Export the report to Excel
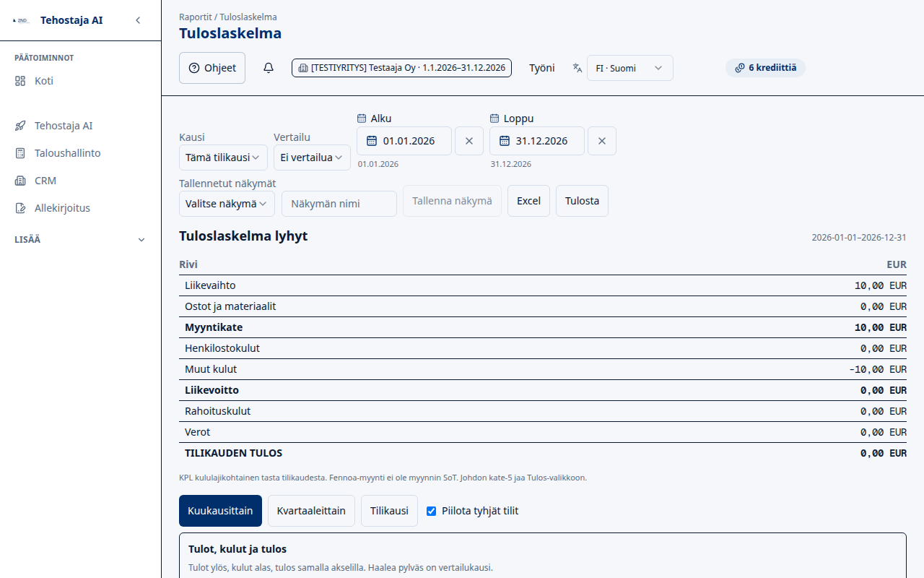The height and width of the screenshot is (578, 924). tap(528, 201)
